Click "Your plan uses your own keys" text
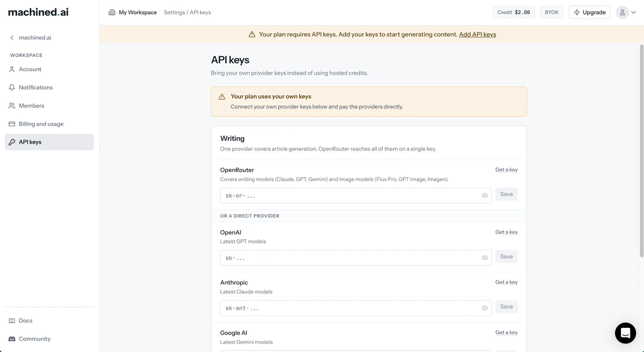The width and height of the screenshot is (644, 352). pyautogui.click(x=271, y=97)
